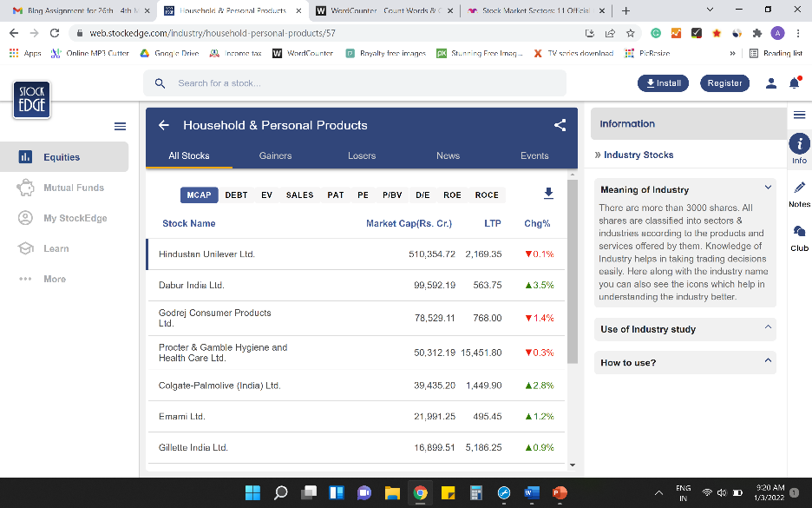Open the More sidebar item

pyautogui.click(x=64, y=279)
